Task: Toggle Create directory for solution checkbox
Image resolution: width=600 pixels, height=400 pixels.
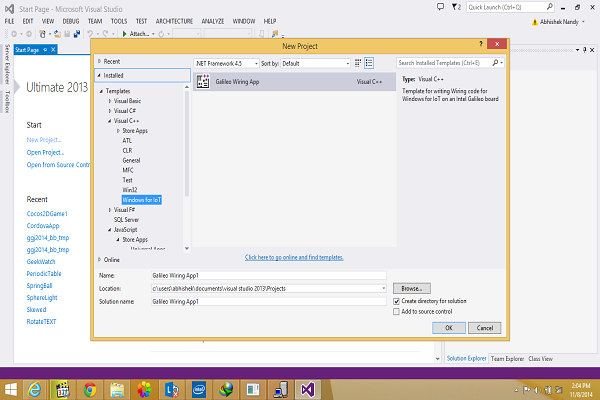Action: coord(396,301)
